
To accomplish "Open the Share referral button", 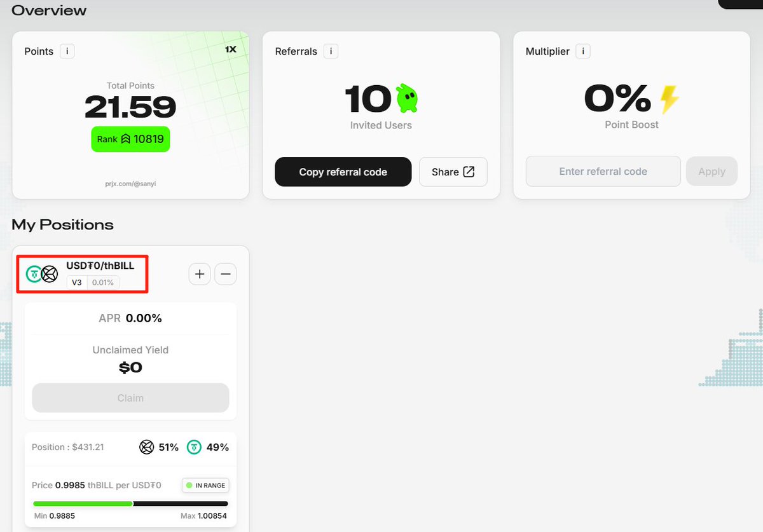I will tap(453, 172).
